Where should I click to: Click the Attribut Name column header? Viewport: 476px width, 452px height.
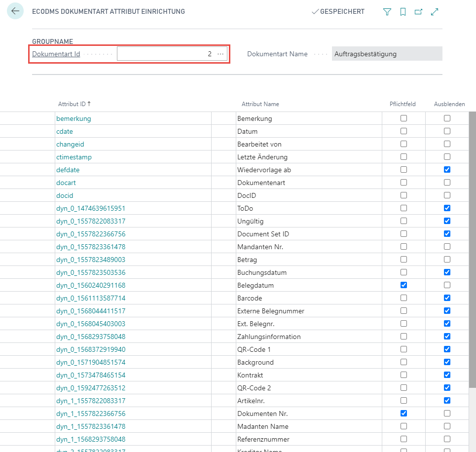click(260, 104)
